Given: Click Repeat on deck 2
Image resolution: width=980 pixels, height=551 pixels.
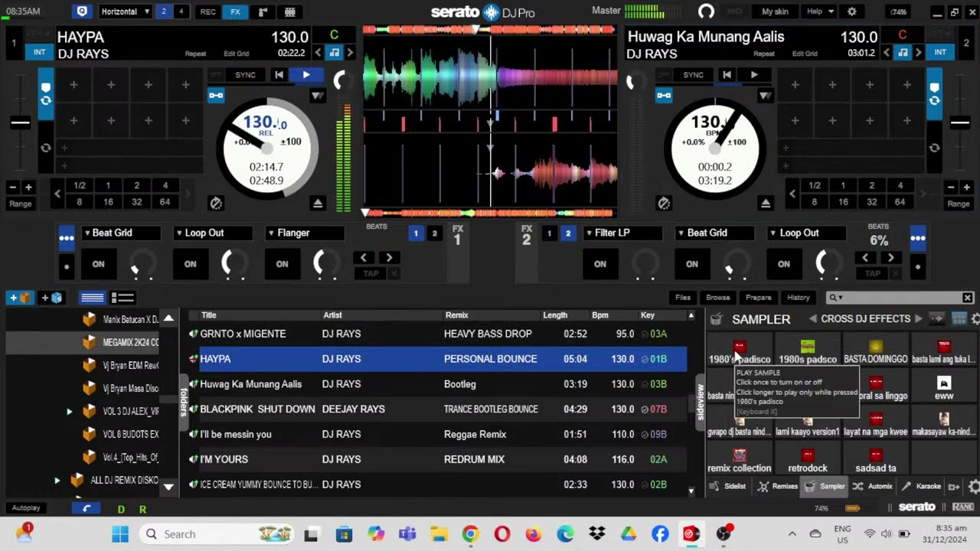Looking at the screenshot, I should point(764,54).
